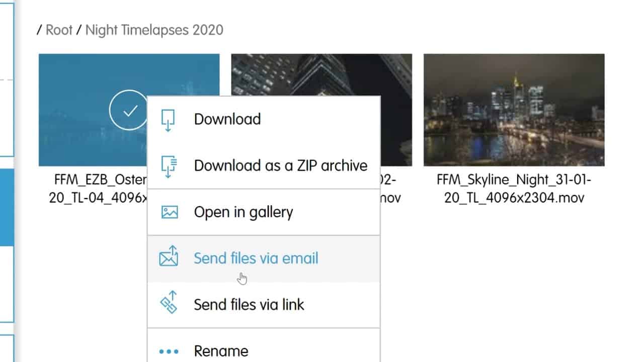This screenshot has height=362, width=644.
Task: Click the ZIP archive download icon
Action: click(169, 166)
